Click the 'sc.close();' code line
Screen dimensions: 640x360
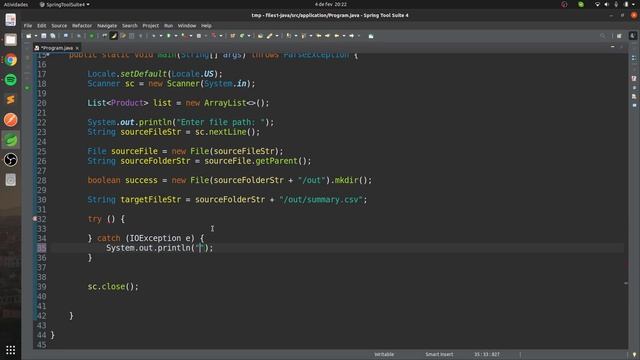113,287
